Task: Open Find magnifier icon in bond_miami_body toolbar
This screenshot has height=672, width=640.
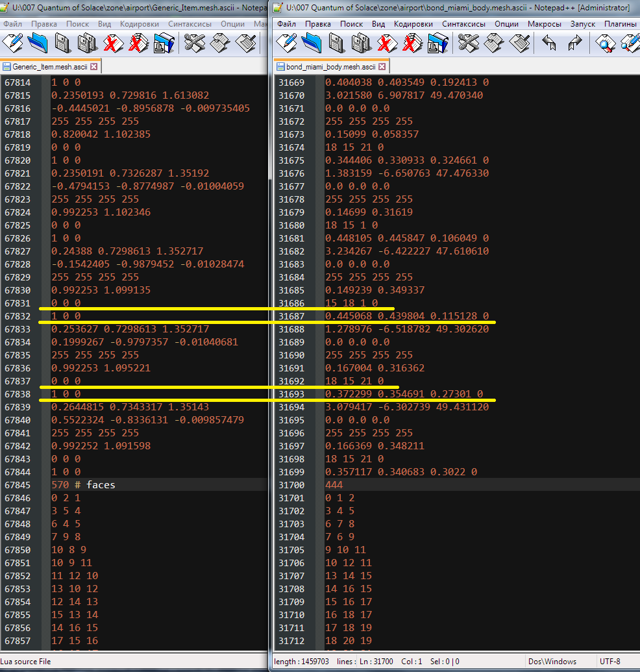Action: pyautogui.click(x=607, y=44)
